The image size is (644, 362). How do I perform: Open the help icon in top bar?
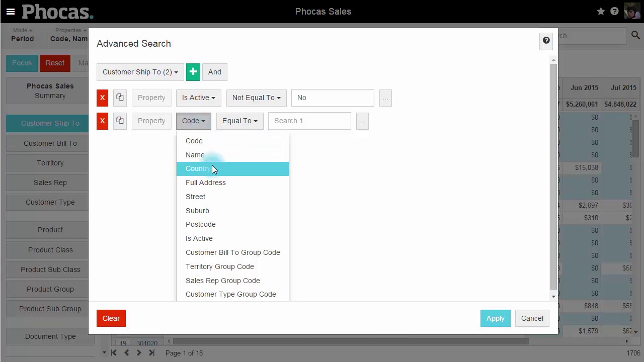click(x=614, y=12)
